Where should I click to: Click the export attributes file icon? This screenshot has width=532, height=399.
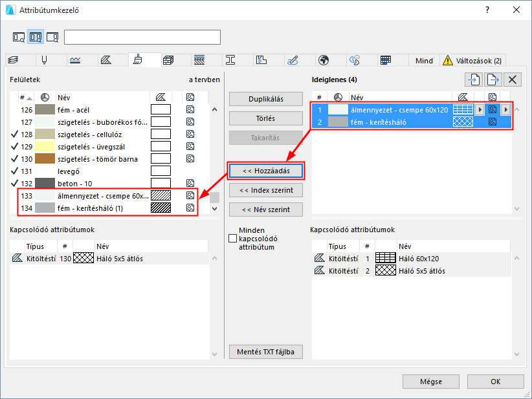tap(493, 80)
